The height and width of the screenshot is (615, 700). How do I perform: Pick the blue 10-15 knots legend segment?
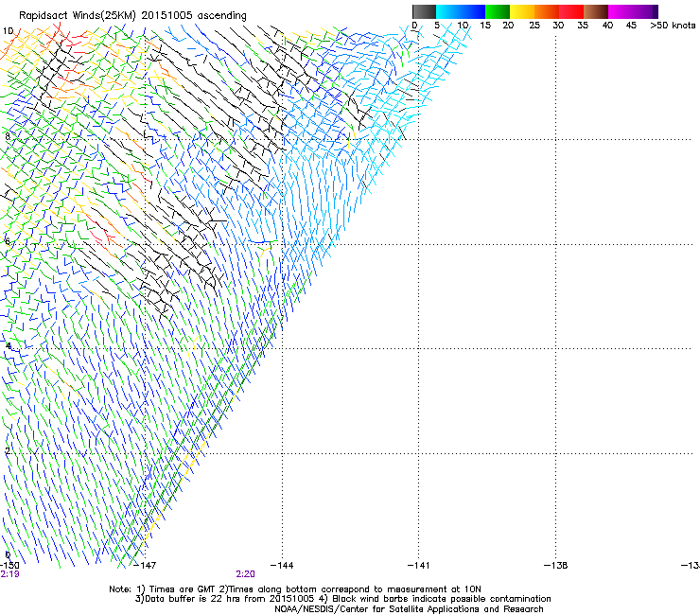(473, 11)
